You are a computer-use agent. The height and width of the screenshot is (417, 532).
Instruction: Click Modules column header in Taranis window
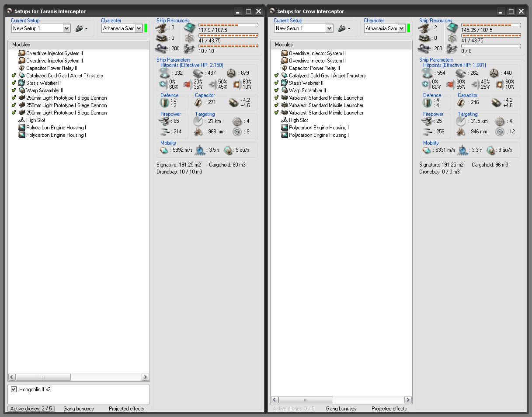(x=79, y=45)
